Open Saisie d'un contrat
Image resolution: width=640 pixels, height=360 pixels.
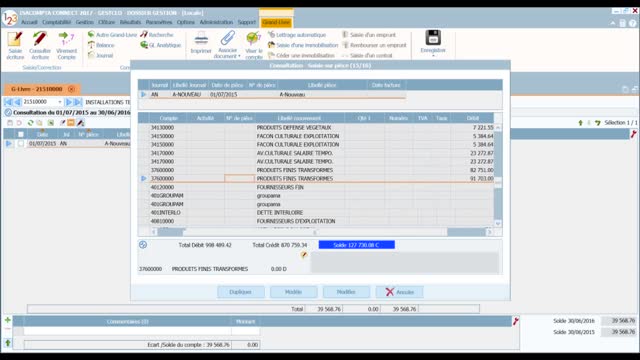pos(367,55)
